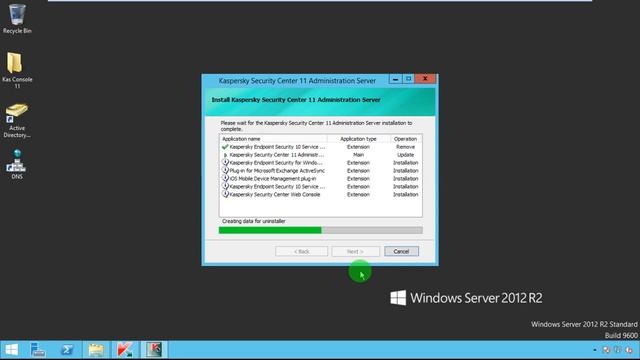
Task: Click pending icon for Plug-in for Microsoft Exchange ActiveSync
Action: tap(225, 170)
